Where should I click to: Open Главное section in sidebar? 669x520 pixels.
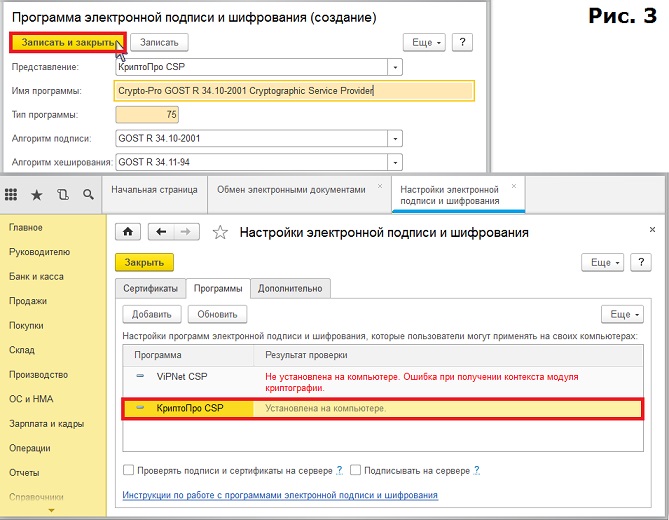pos(26,227)
